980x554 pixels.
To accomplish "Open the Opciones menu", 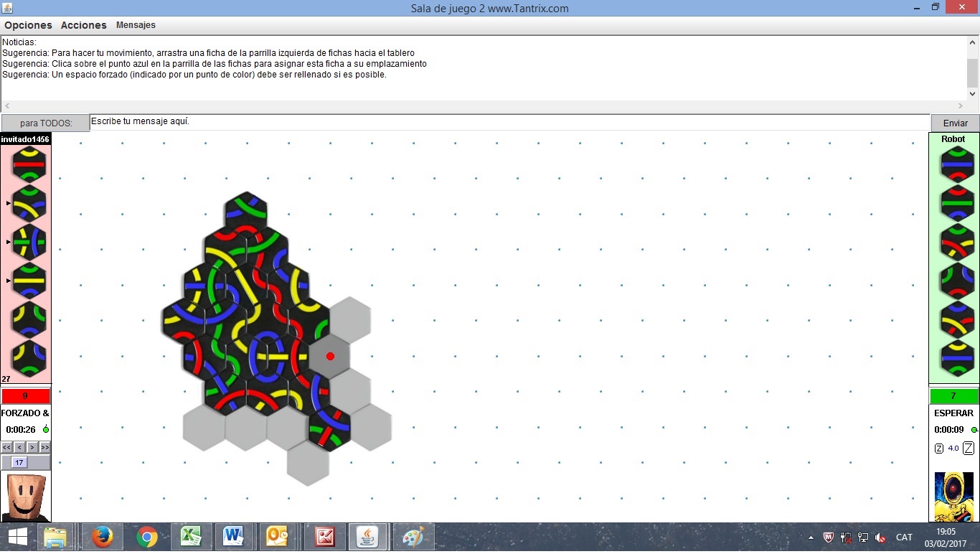I will pyautogui.click(x=28, y=25).
